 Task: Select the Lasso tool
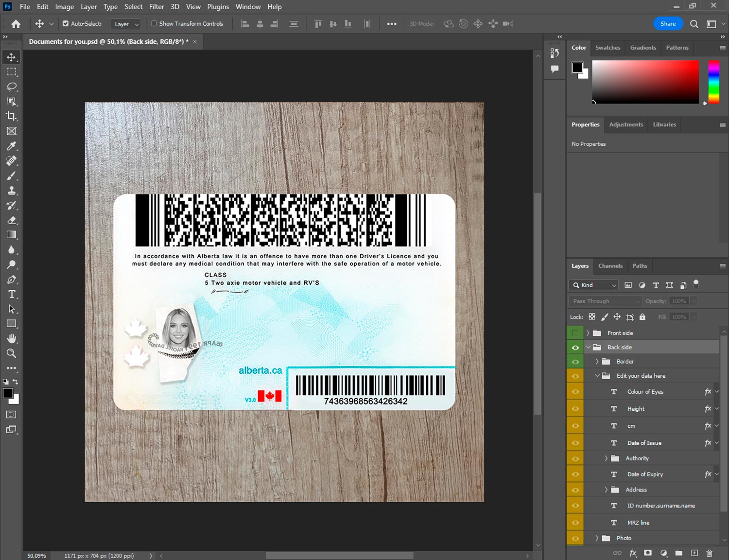point(12,87)
